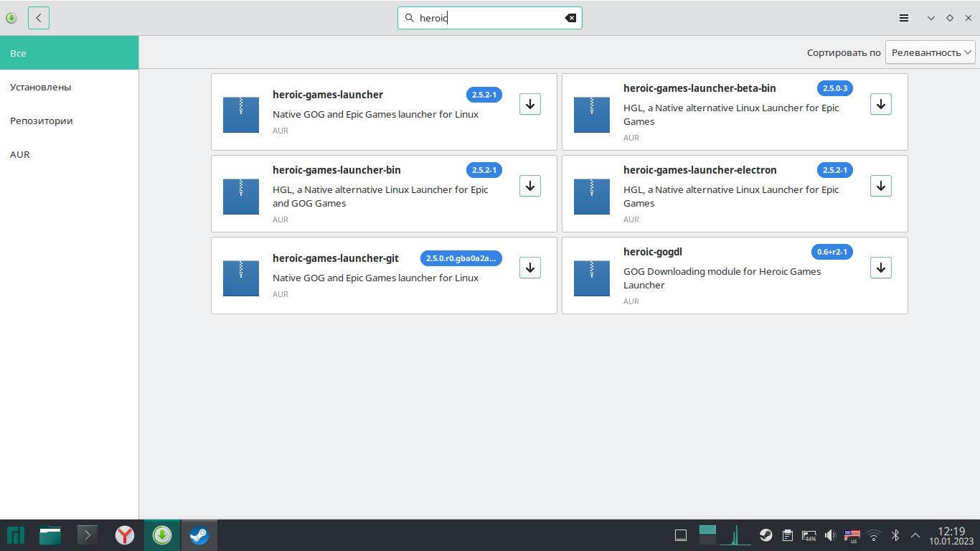Screen dimensions: 980x551
Task: Click heroic-games-launcher-bin archive icon
Action: click(x=241, y=197)
